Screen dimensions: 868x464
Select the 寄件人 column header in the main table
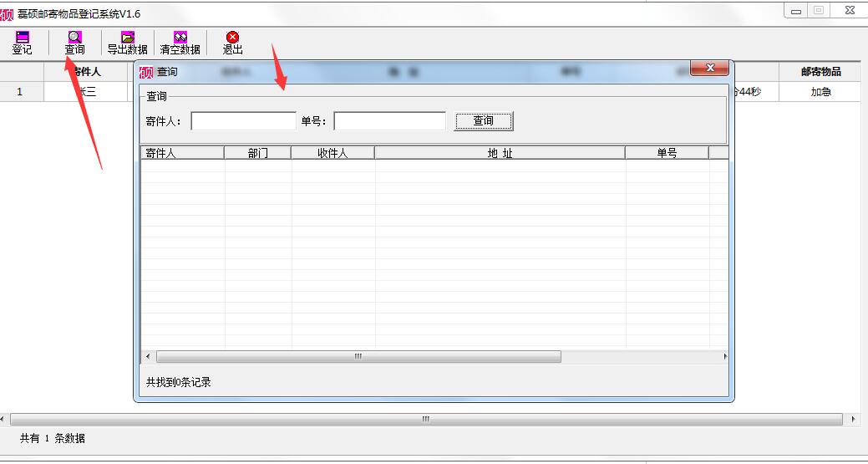87,72
